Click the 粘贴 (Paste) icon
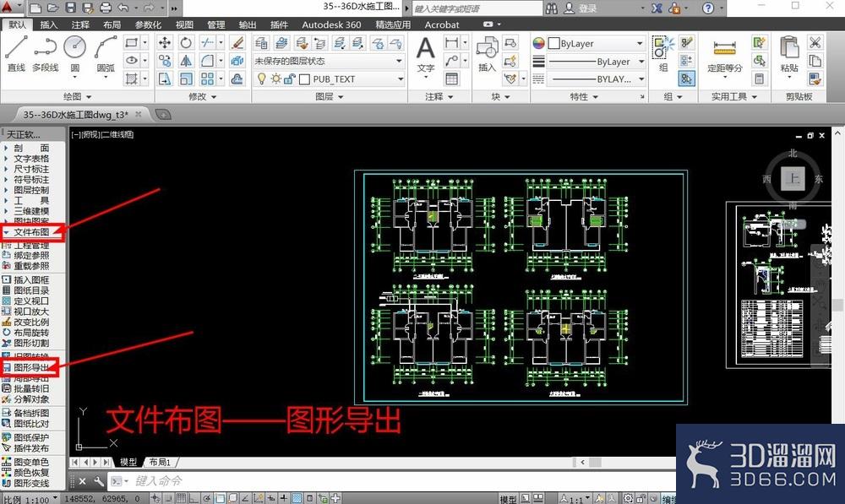 (789, 54)
